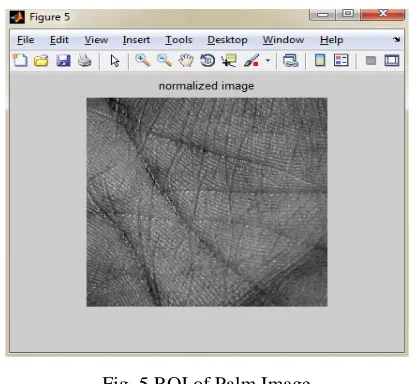Select the 'normalized image' title text

[x=206, y=86]
